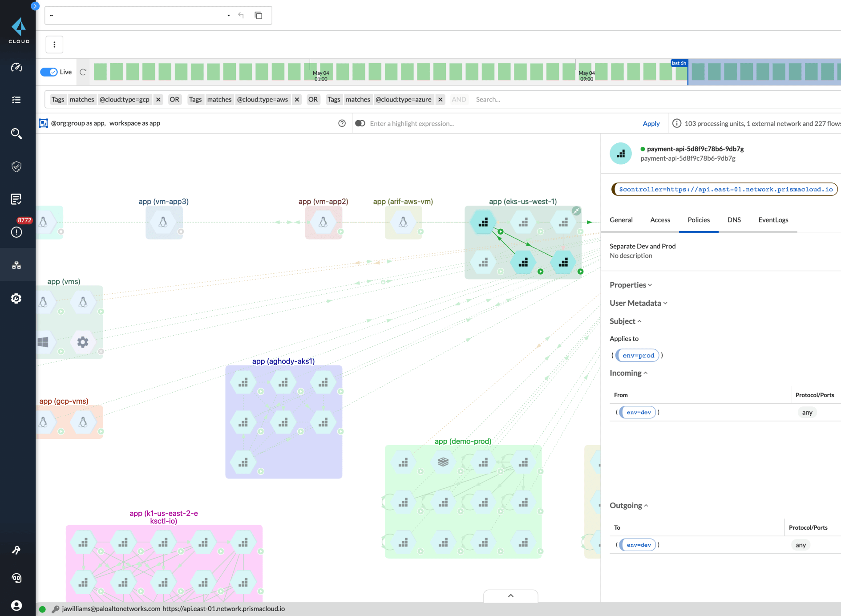This screenshot has height=616, width=841.
Task: Expand the User Metadata section
Action: coord(638,303)
